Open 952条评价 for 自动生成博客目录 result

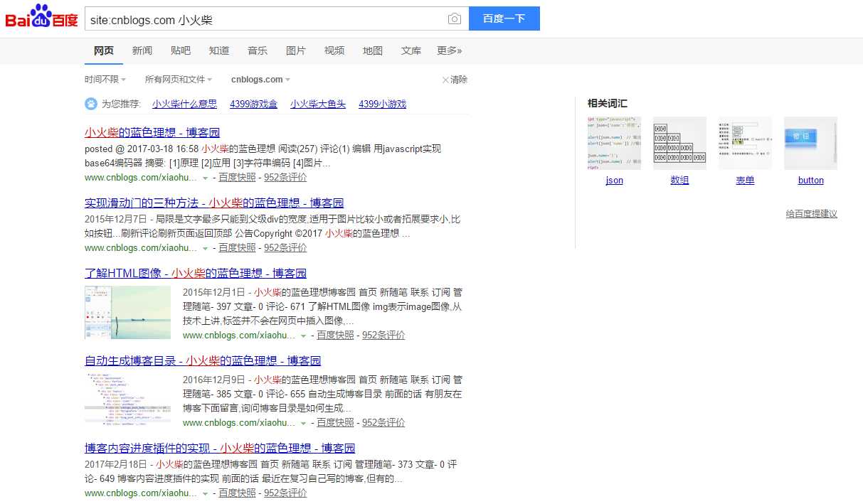(x=383, y=423)
